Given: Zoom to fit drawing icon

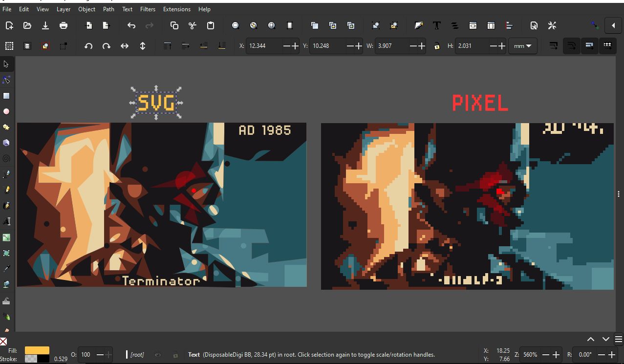Looking at the screenshot, I should point(253,25).
